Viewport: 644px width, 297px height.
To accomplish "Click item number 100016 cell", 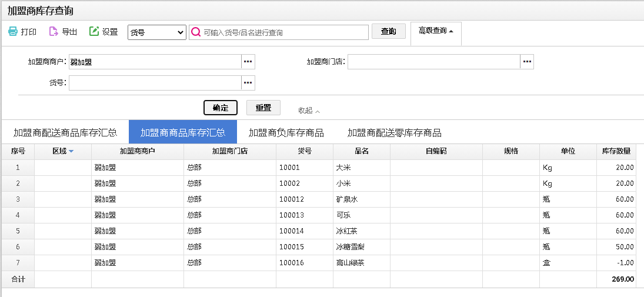I will click(305, 263).
